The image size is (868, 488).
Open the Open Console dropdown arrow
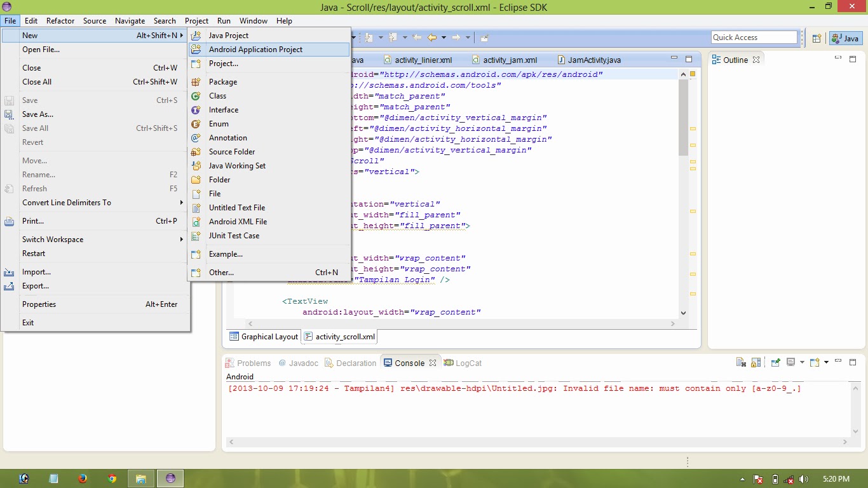click(826, 362)
